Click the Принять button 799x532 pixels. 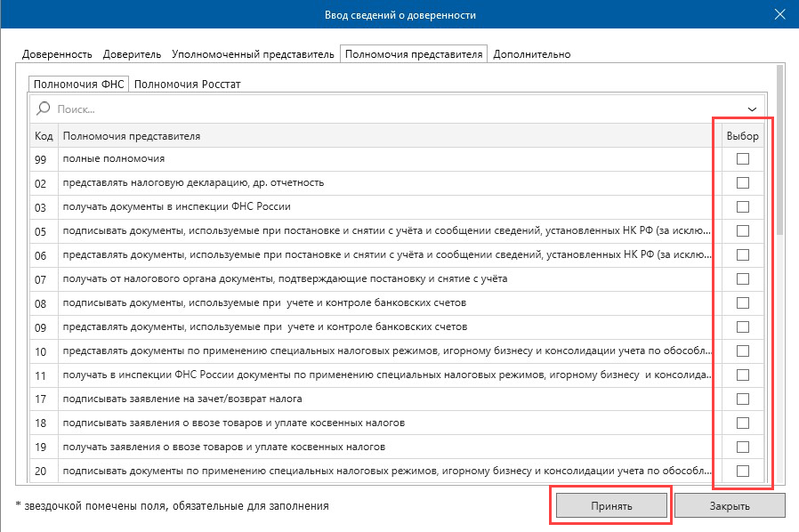(611, 506)
